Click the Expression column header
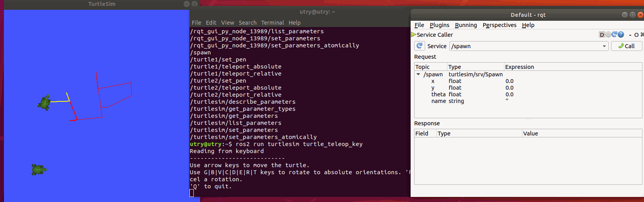 click(x=573, y=67)
